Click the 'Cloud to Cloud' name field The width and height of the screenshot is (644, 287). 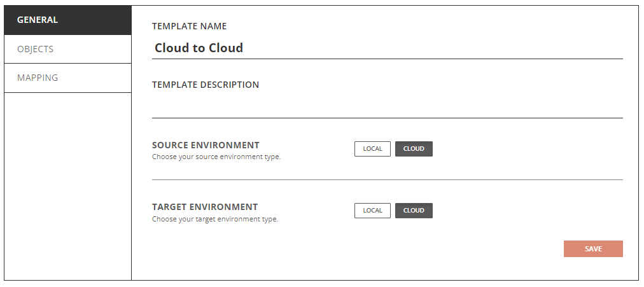click(387, 48)
